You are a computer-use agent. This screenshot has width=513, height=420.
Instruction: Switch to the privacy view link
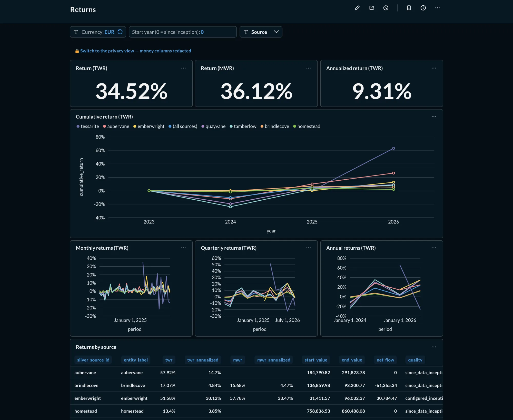point(135,51)
